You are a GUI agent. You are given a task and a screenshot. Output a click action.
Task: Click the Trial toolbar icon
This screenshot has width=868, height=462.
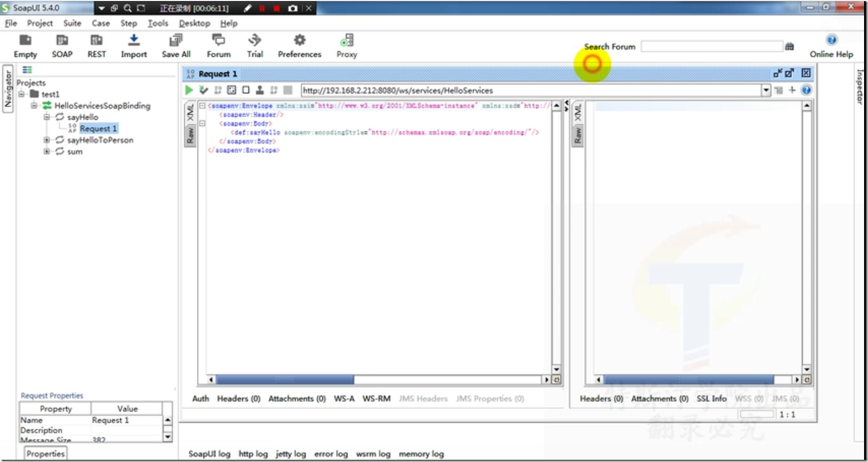[255, 40]
